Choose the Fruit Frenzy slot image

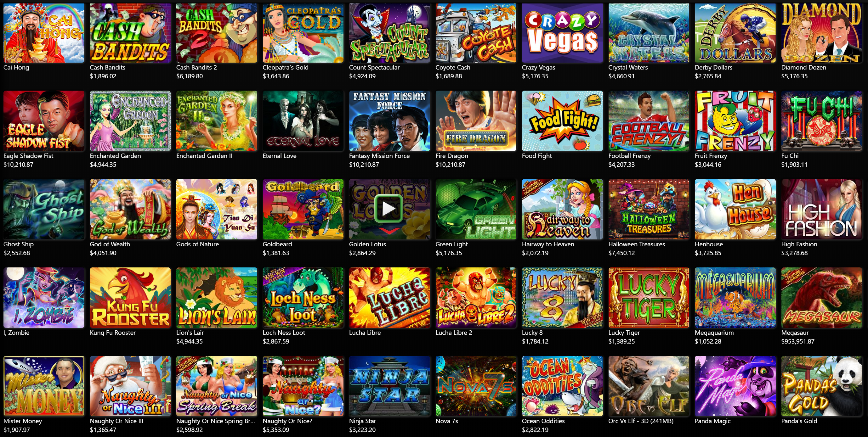tap(735, 120)
